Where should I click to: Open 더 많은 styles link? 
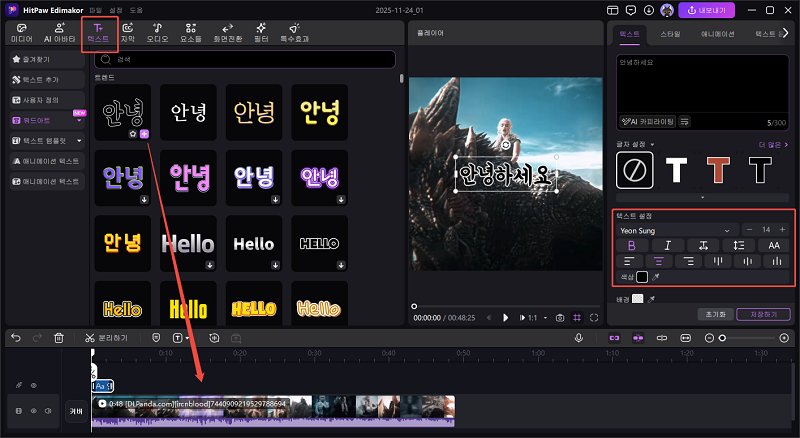(773, 145)
